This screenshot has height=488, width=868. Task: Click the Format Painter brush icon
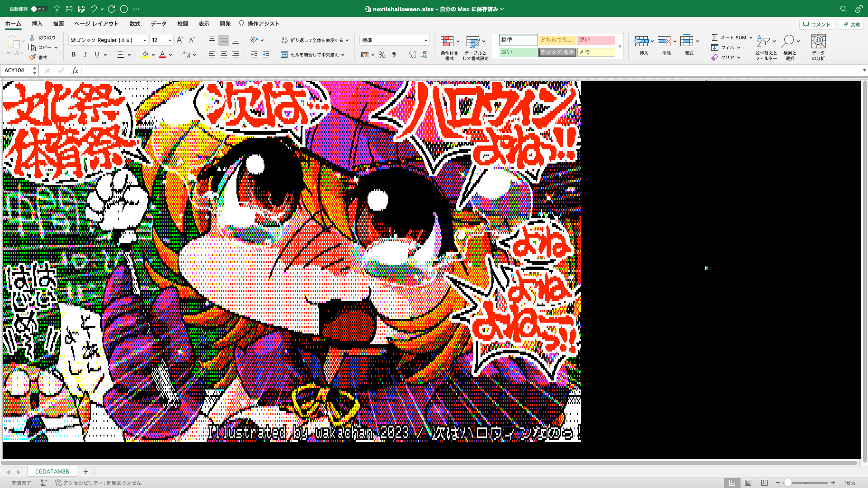tap(32, 57)
